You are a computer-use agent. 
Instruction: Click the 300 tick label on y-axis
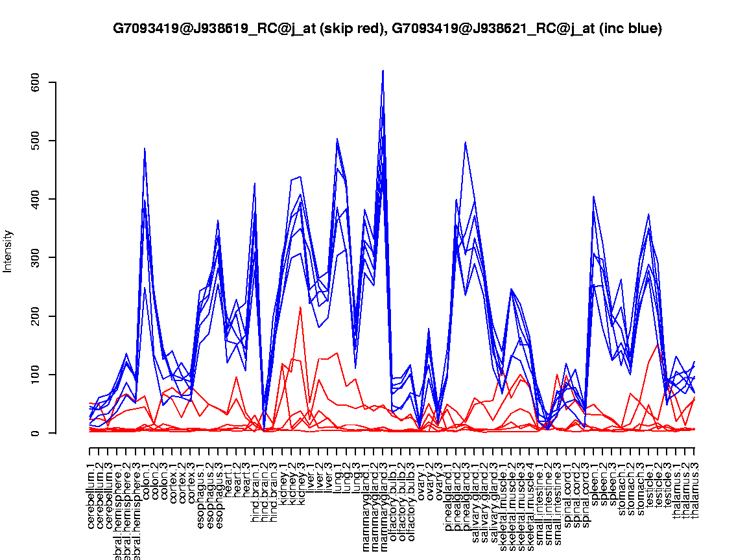click(x=36, y=257)
